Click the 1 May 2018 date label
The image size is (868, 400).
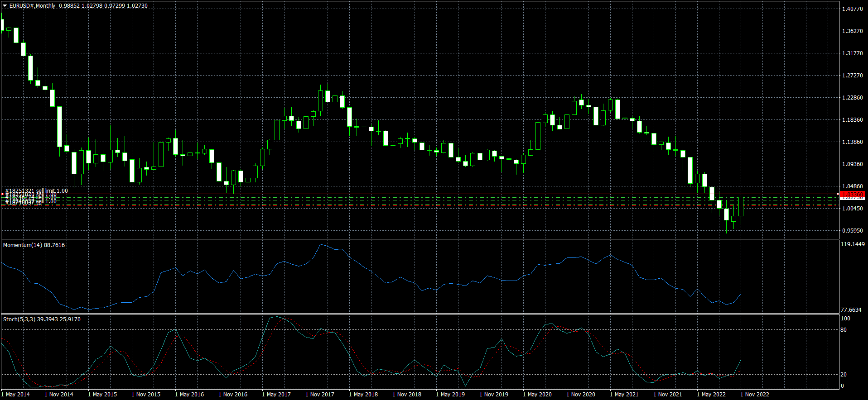point(363,395)
